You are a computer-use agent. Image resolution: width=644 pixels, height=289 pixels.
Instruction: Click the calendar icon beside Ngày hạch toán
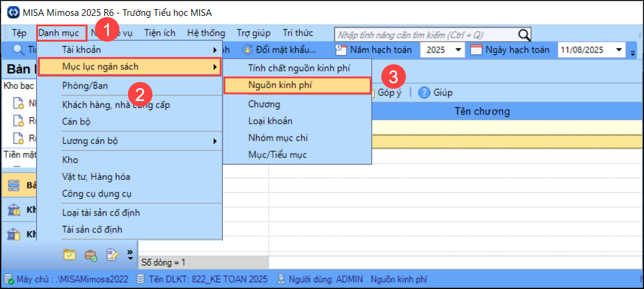[476, 50]
